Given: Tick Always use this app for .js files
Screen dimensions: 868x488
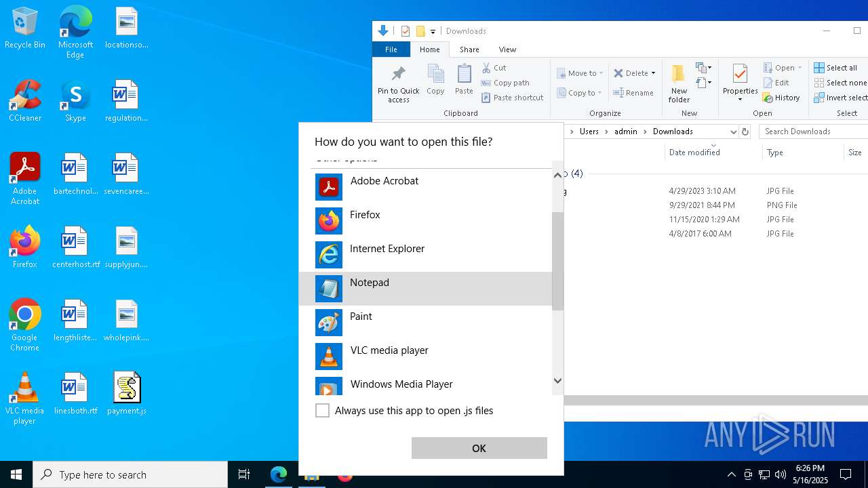Looking at the screenshot, I should coord(323,411).
